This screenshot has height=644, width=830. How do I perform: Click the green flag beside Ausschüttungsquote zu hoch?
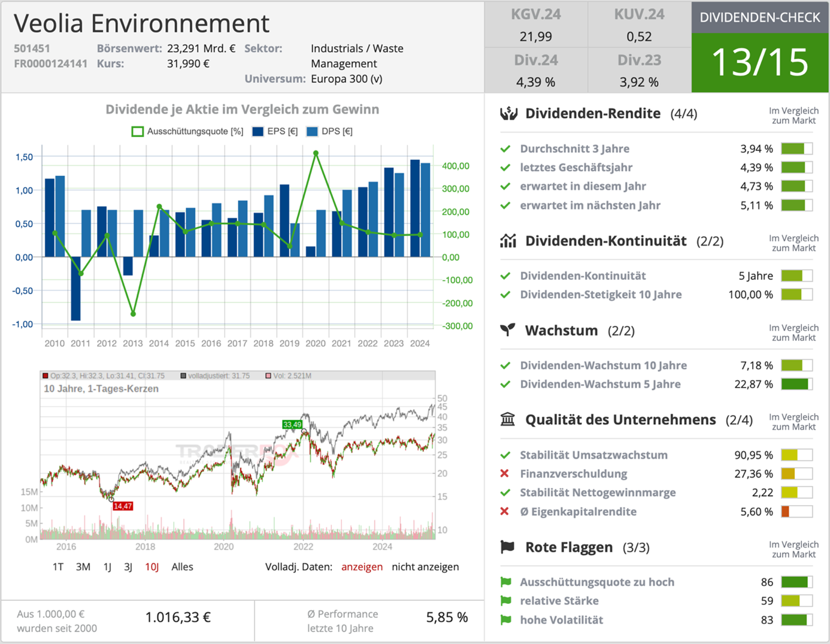(x=506, y=582)
